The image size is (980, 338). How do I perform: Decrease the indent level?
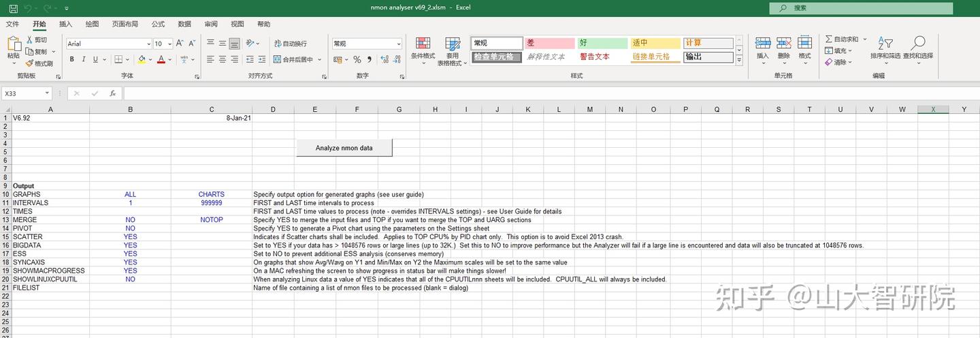pyautogui.click(x=250, y=59)
